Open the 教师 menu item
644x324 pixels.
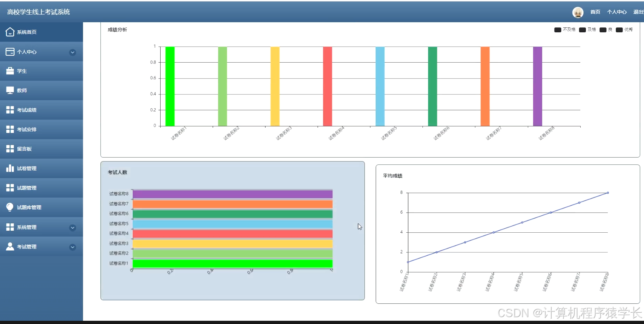pos(42,90)
